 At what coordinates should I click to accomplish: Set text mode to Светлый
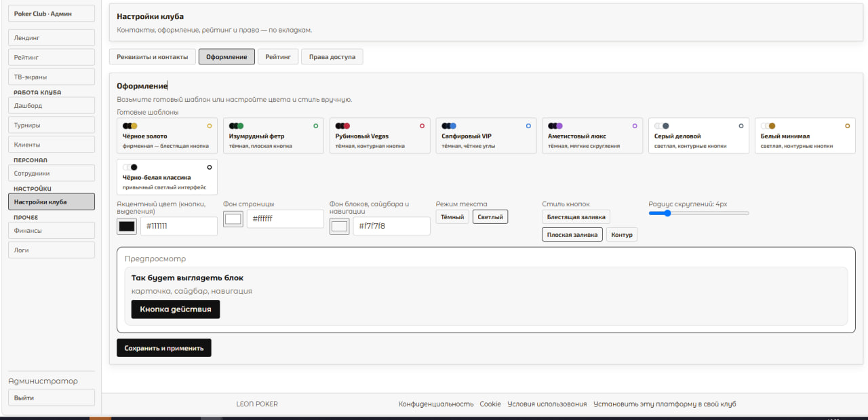tap(490, 217)
